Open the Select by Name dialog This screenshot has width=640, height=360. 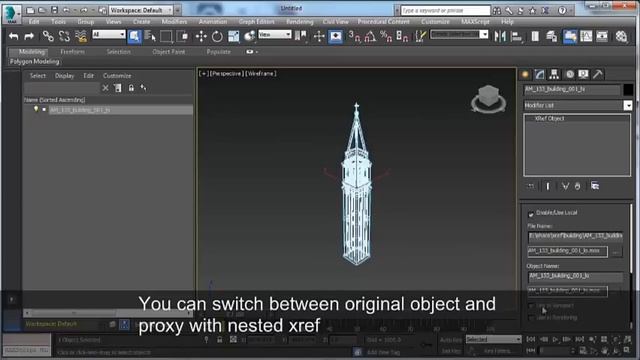150,36
